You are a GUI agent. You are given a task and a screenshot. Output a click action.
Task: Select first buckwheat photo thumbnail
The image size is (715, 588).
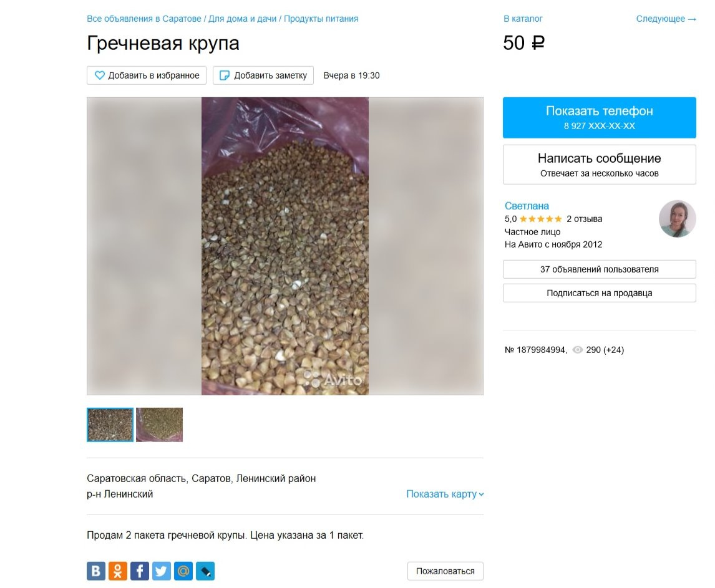pos(110,425)
